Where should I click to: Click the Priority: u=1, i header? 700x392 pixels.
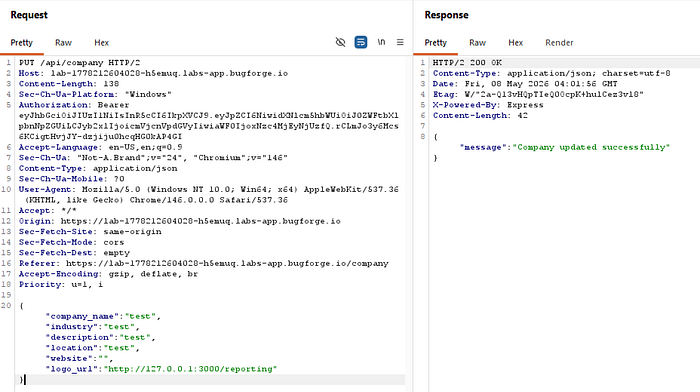click(61, 284)
